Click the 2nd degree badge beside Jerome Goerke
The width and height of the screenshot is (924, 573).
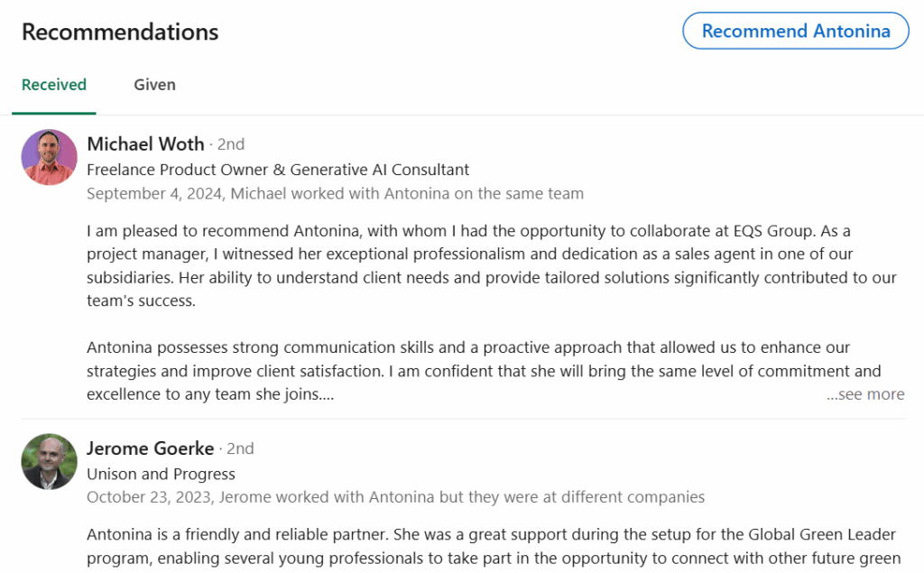click(x=240, y=448)
